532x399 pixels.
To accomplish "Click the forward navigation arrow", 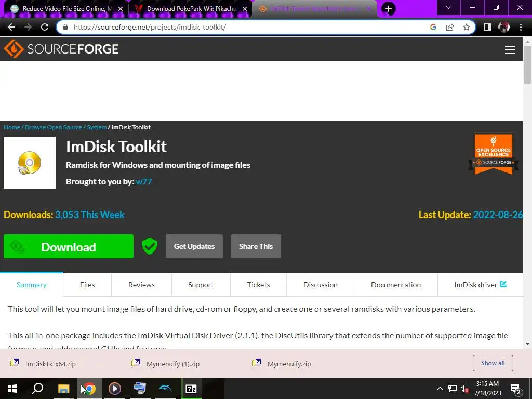I will (x=28, y=27).
